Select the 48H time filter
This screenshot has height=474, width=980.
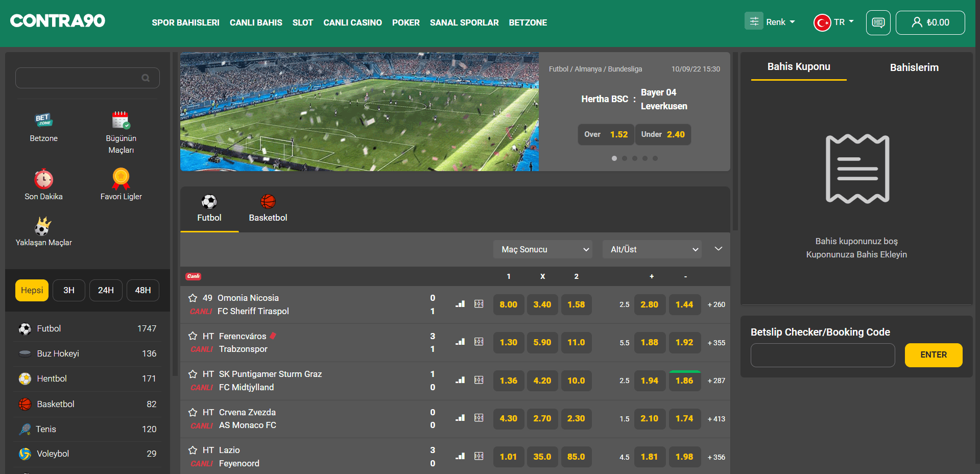[x=143, y=290]
